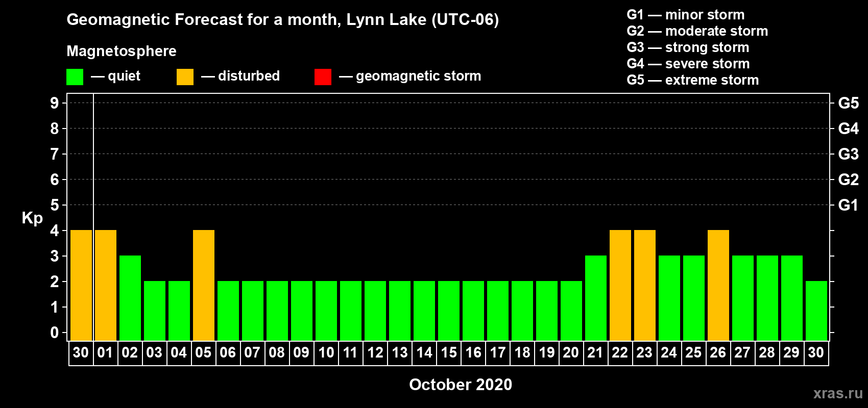The image size is (868, 408).
Task: Click the date cell 22
Action: click(620, 353)
